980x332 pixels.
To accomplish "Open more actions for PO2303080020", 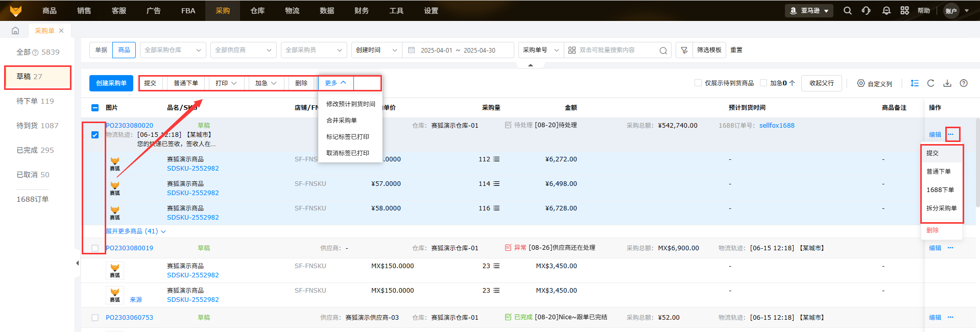I will pos(950,134).
